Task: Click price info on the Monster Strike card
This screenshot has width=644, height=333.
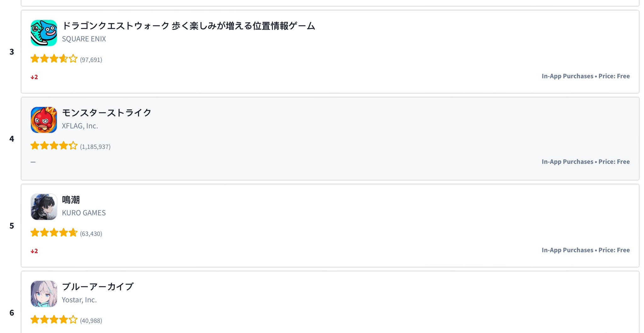Action: pyautogui.click(x=586, y=162)
